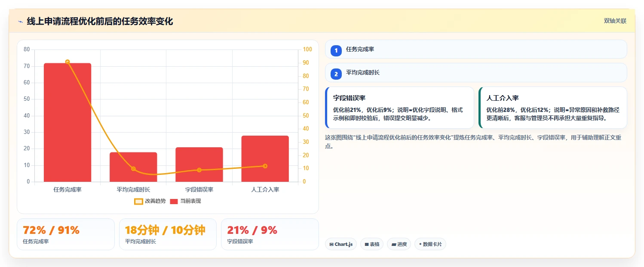Click the 数据卡片 tag

point(430,244)
